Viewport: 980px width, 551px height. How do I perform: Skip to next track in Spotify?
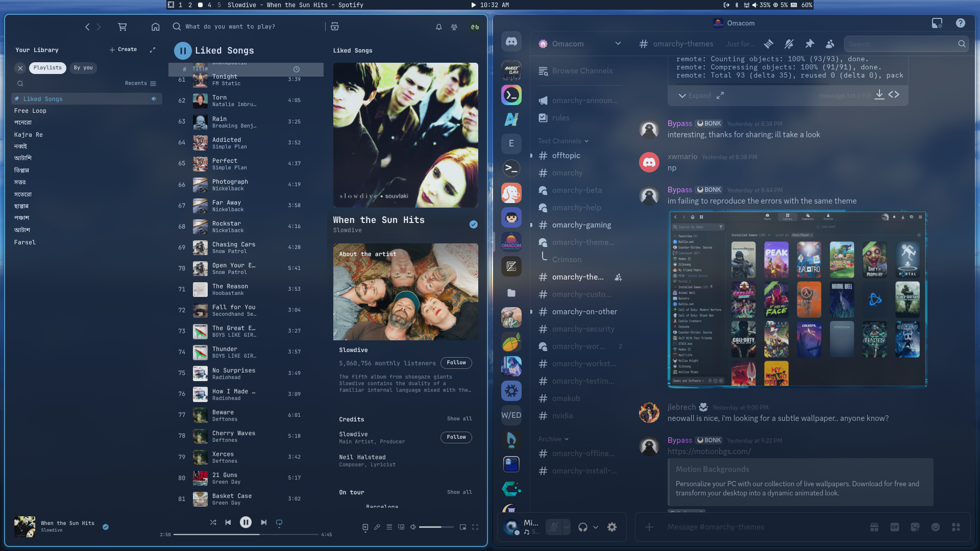point(263,522)
